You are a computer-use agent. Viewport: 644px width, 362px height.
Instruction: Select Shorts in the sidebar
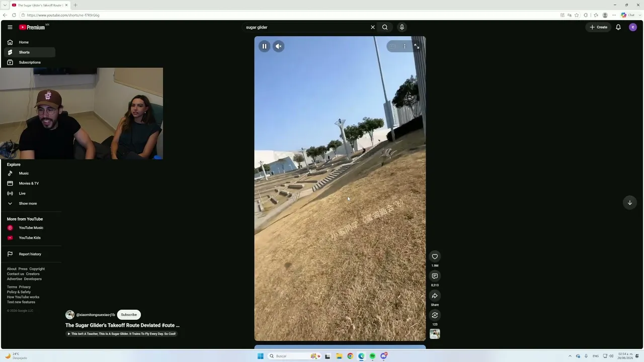pos(30,52)
